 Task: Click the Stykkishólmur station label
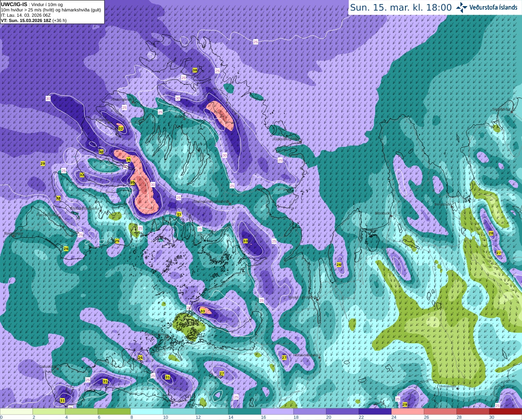tap(156, 334)
